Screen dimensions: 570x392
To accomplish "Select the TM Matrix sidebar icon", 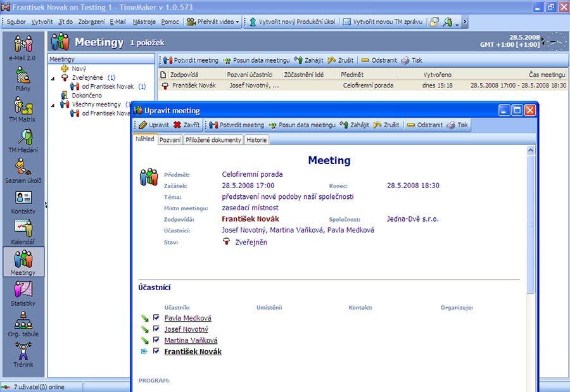I will (23, 109).
